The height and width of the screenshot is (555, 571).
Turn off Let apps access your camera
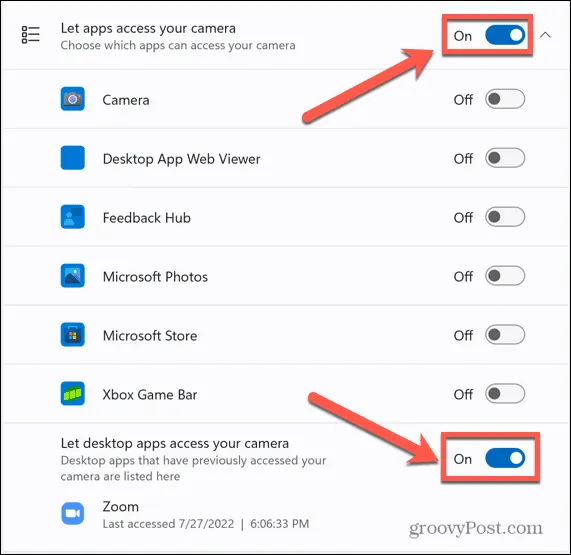[505, 35]
